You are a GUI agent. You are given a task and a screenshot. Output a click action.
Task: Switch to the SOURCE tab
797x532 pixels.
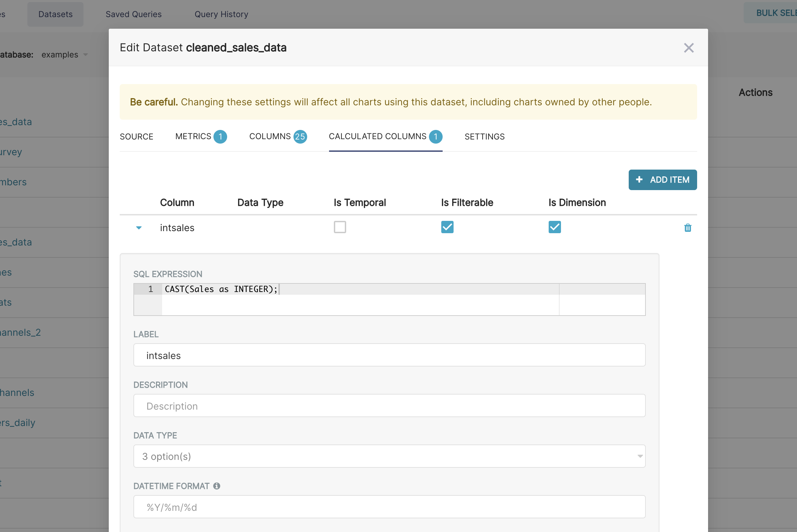136,136
